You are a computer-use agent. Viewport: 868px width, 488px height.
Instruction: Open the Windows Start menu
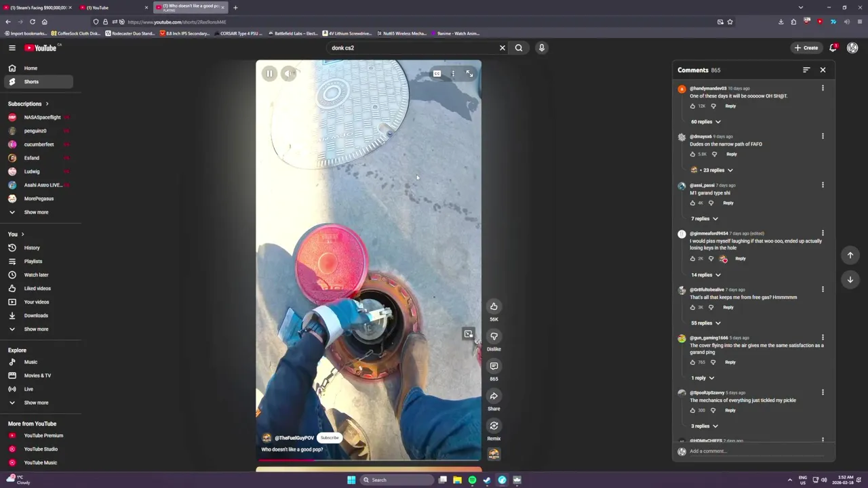(x=351, y=480)
